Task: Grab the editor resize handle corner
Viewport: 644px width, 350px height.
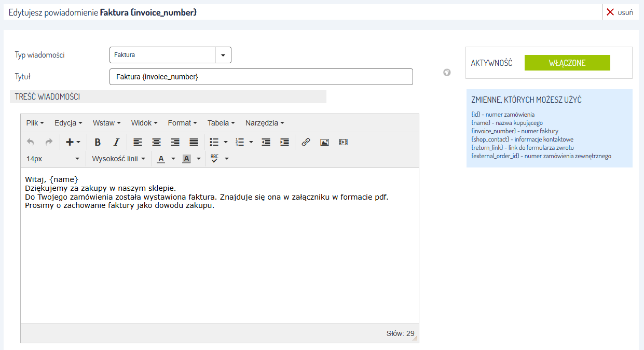Action: [415, 339]
